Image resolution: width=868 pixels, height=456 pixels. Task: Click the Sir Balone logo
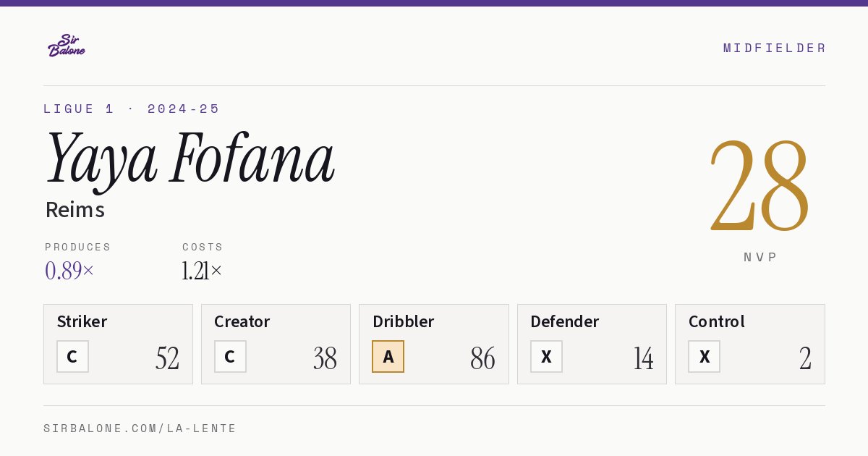pos(67,46)
